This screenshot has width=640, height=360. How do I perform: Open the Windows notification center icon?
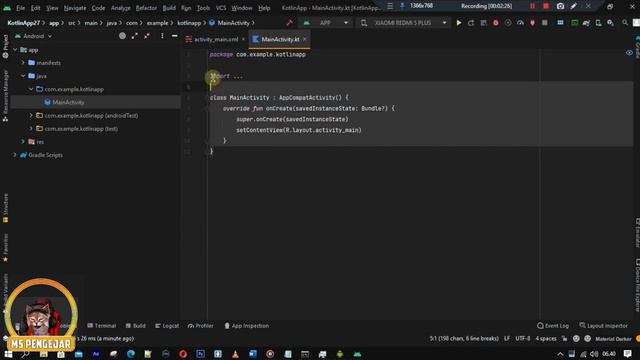(x=628, y=354)
